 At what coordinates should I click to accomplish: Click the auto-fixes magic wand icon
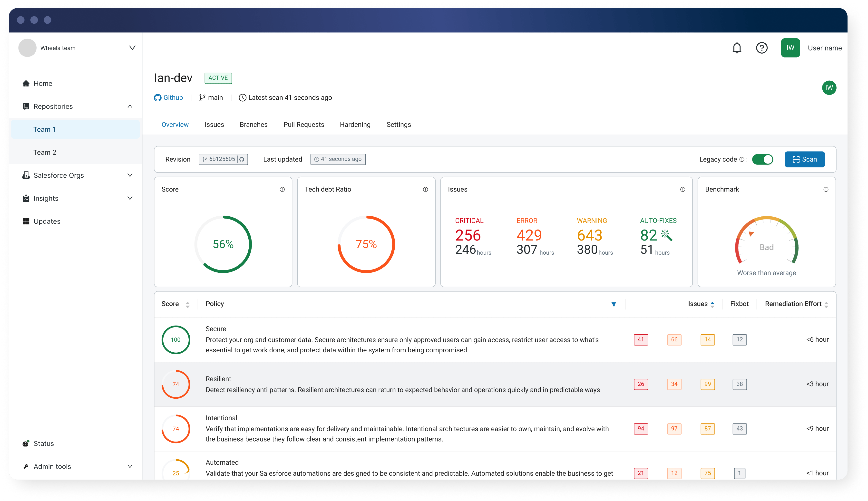[667, 235]
